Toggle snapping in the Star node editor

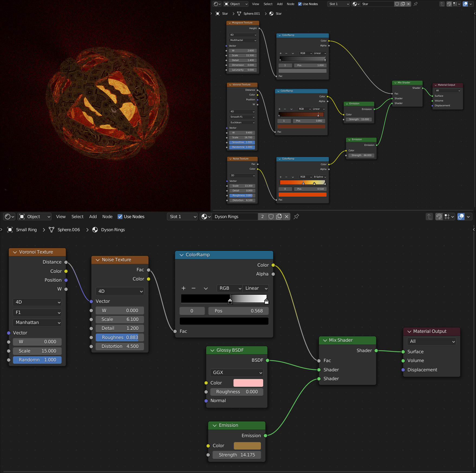coord(449,4)
